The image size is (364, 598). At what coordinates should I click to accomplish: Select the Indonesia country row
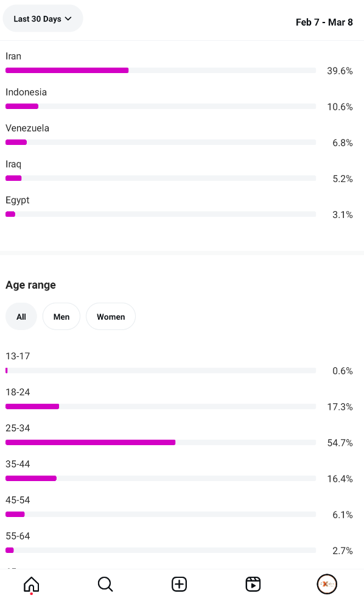coord(179,99)
